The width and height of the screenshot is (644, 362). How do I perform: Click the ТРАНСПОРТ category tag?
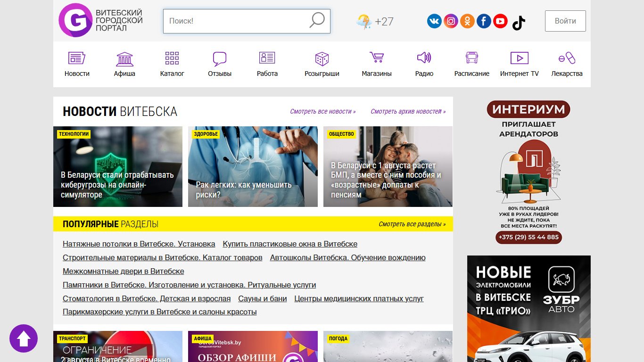[73, 338]
